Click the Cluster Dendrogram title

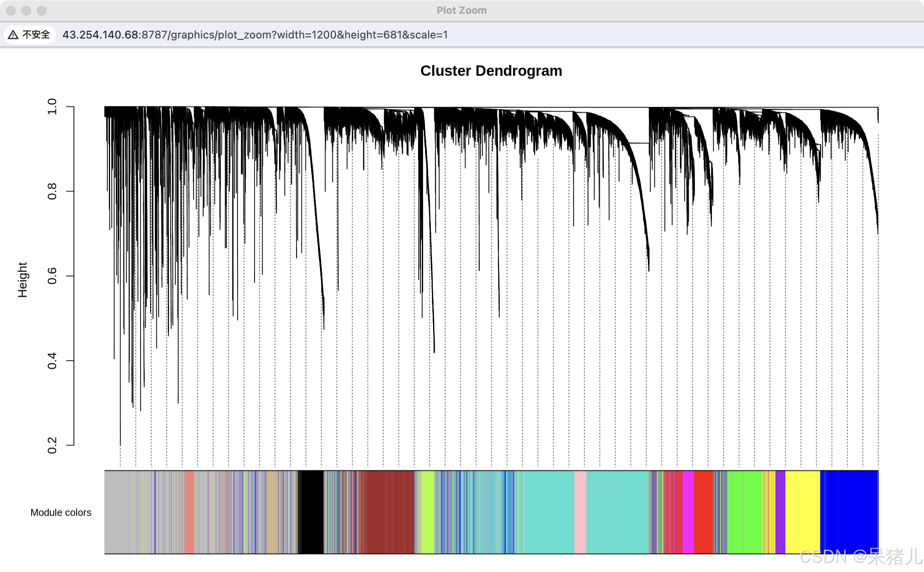point(491,71)
